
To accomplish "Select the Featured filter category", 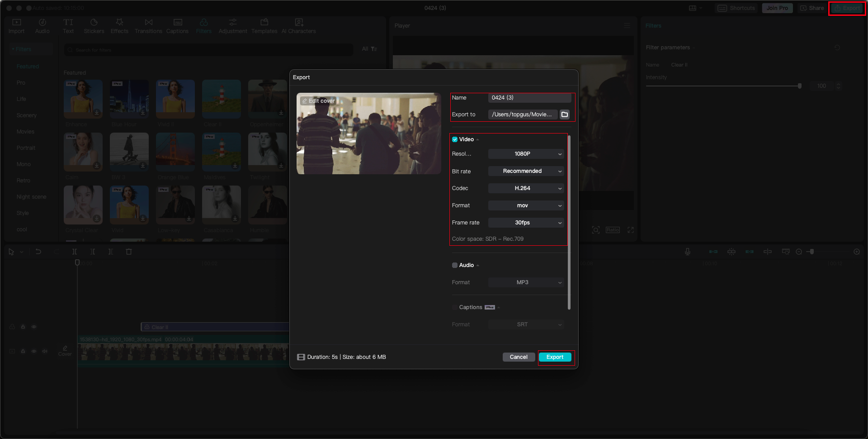I will click(x=28, y=67).
